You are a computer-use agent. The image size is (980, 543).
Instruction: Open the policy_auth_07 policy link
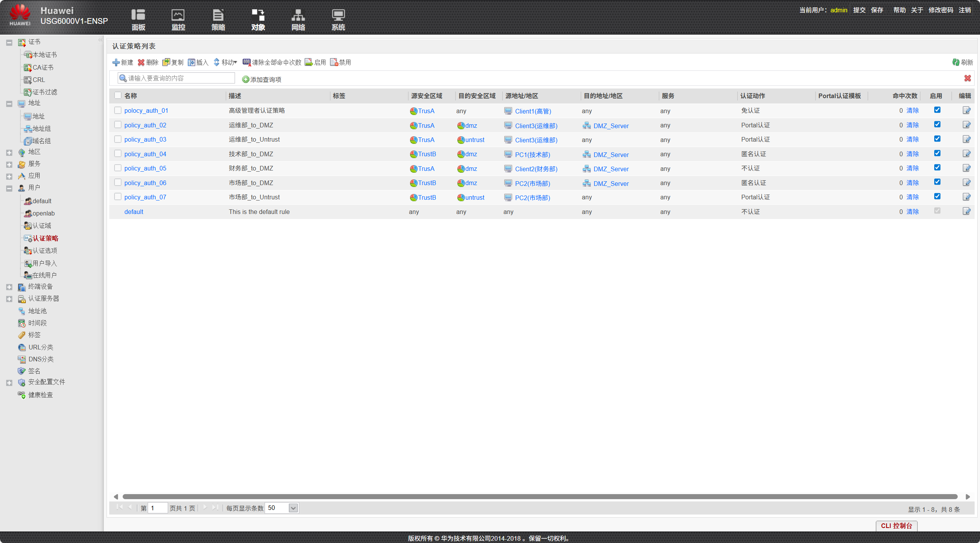(x=145, y=197)
